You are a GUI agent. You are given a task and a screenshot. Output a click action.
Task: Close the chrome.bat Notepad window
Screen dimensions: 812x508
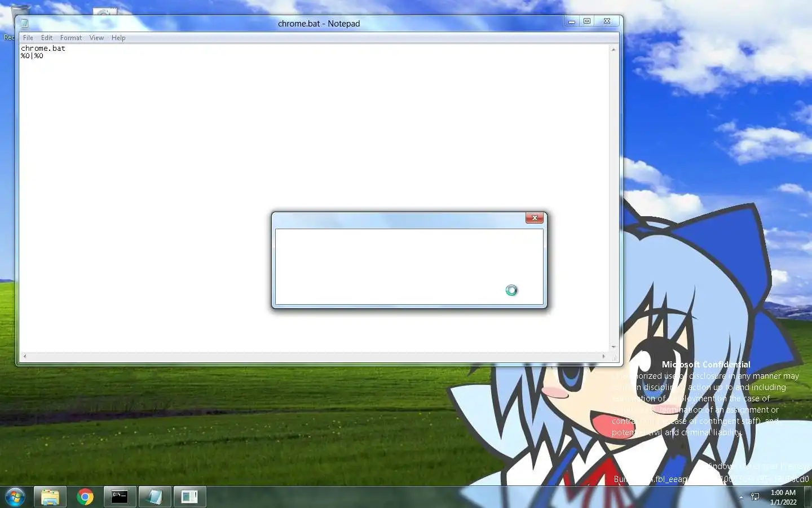(x=607, y=21)
